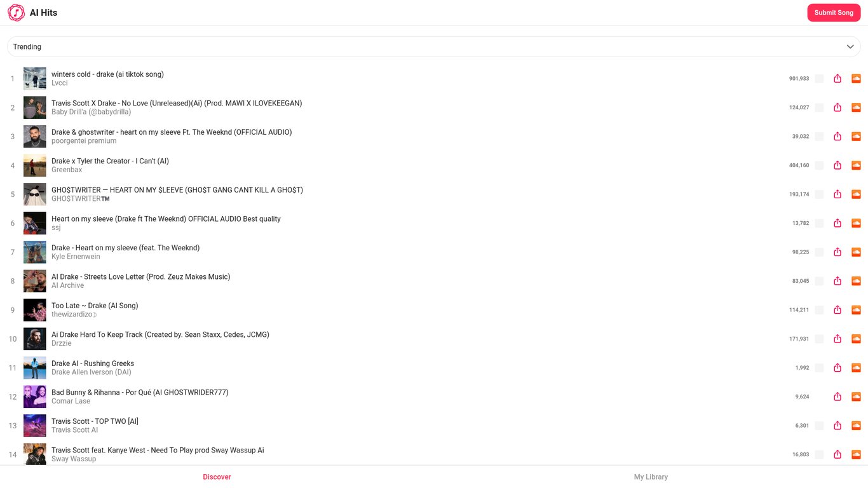
Task: Share 'Travis Scott - TOP TWO [AI]'
Action: (837, 426)
